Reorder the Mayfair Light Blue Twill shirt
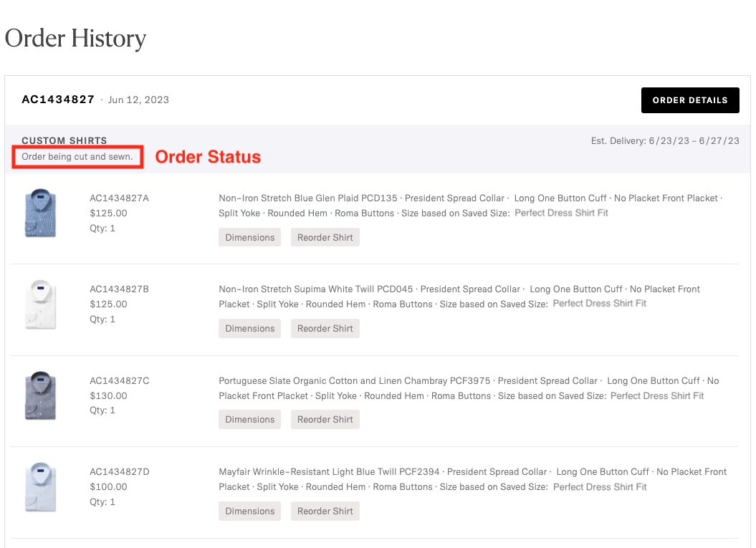The height and width of the screenshot is (548, 756). pos(325,511)
